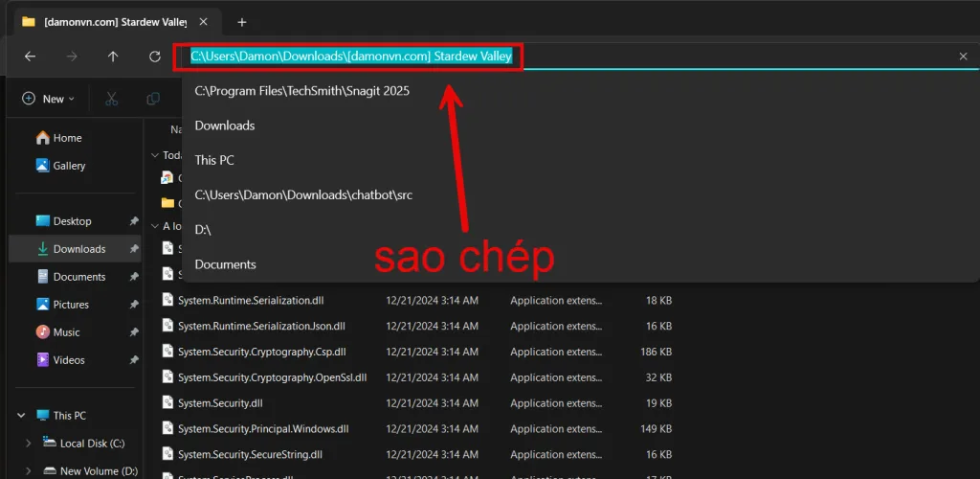Click the Copy icon in toolbar
The width and height of the screenshot is (980, 479).
click(x=152, y=99)
